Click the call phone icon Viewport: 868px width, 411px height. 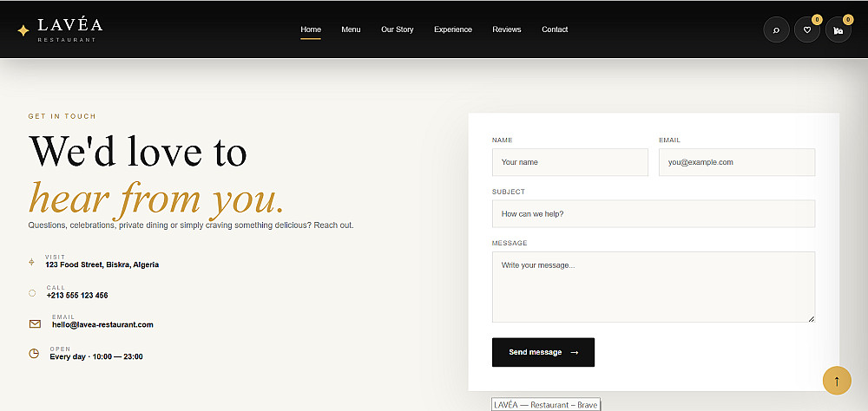point(32,292)
